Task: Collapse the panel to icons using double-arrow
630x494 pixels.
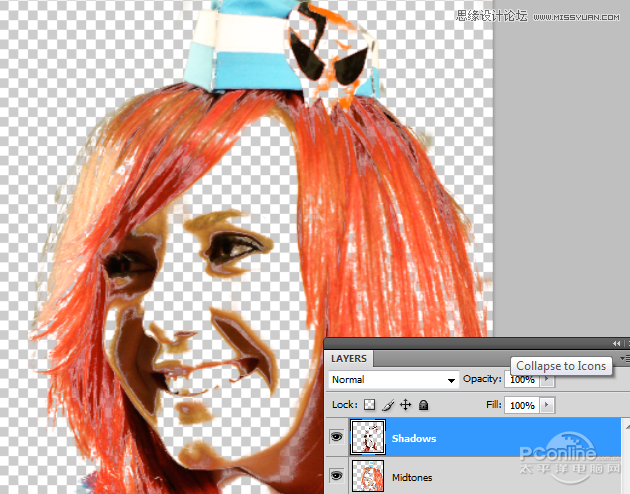Action: tap(616, 343)
